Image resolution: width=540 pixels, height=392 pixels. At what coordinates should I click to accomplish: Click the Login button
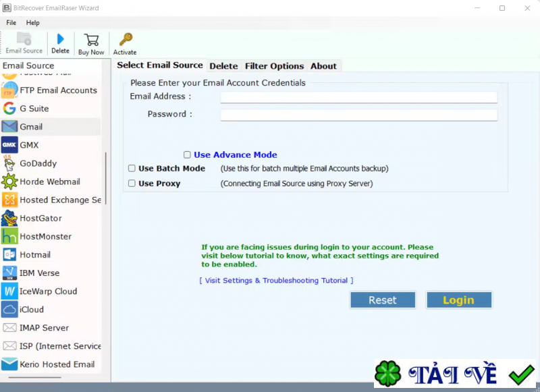pos(459,300)
